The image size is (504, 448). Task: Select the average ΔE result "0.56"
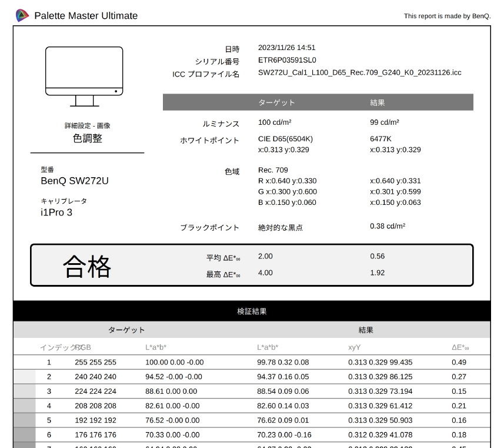point(377,256)
